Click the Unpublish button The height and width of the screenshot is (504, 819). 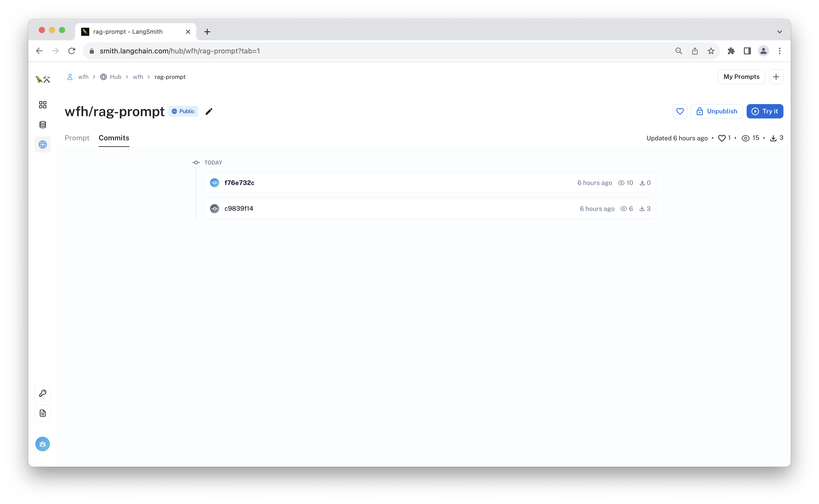click(x=717, y=111)
